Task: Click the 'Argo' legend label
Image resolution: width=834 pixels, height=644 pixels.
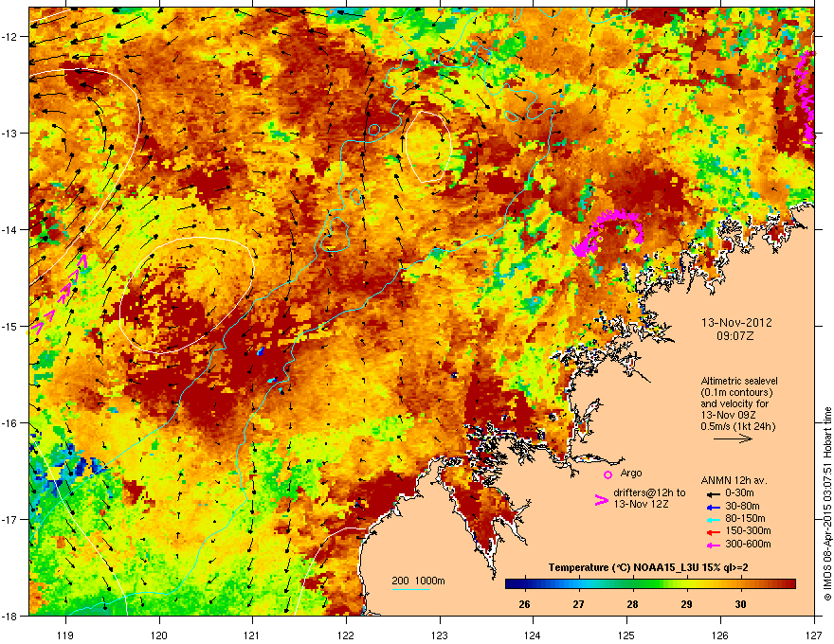Action: tap(631, 473)
